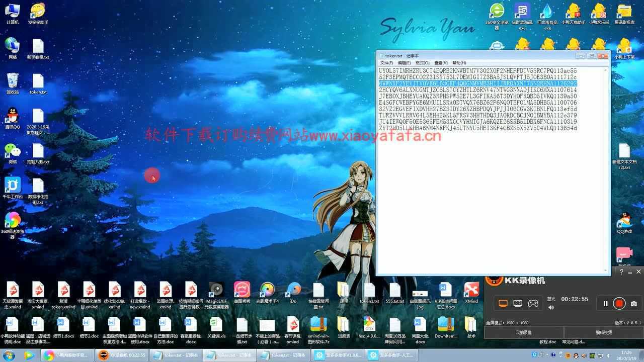Open the 发多多助手 desktop icon
644x362 pixels.
38,14
